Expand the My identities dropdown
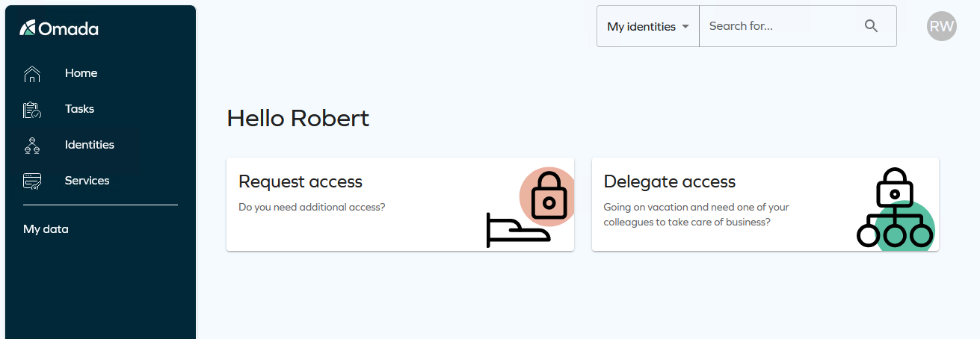Screen dimensions: 980x339 coord(648,26)
